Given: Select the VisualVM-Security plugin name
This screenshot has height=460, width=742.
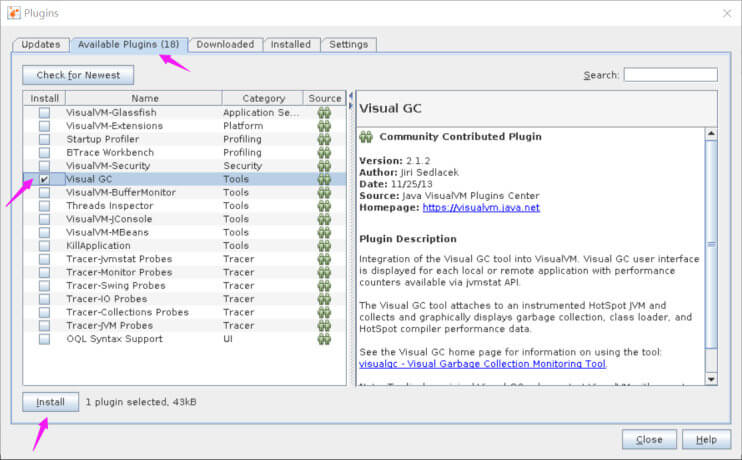Looking at the screenshot, I should point(108,166).
